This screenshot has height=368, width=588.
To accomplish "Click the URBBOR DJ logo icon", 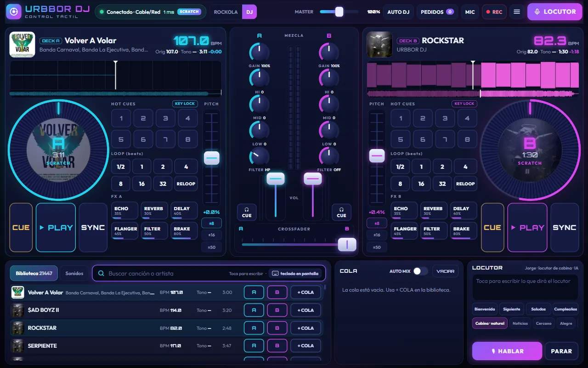I will pyautogui.click(x=14, y=12).
